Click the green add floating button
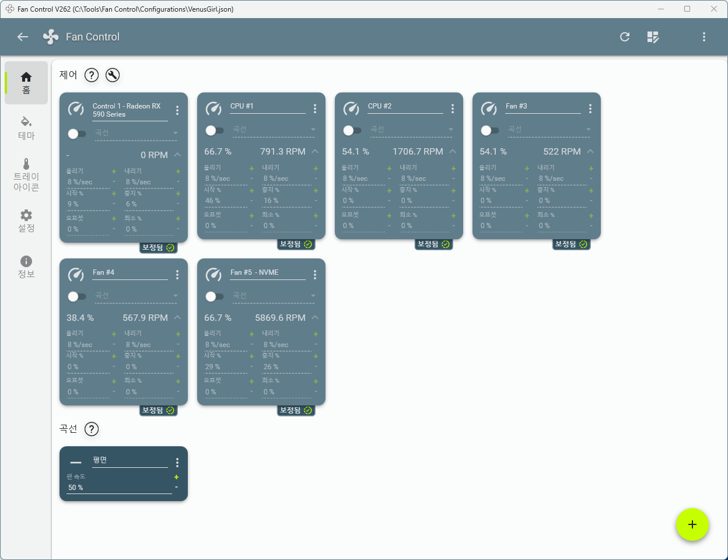 click(692, 524)
